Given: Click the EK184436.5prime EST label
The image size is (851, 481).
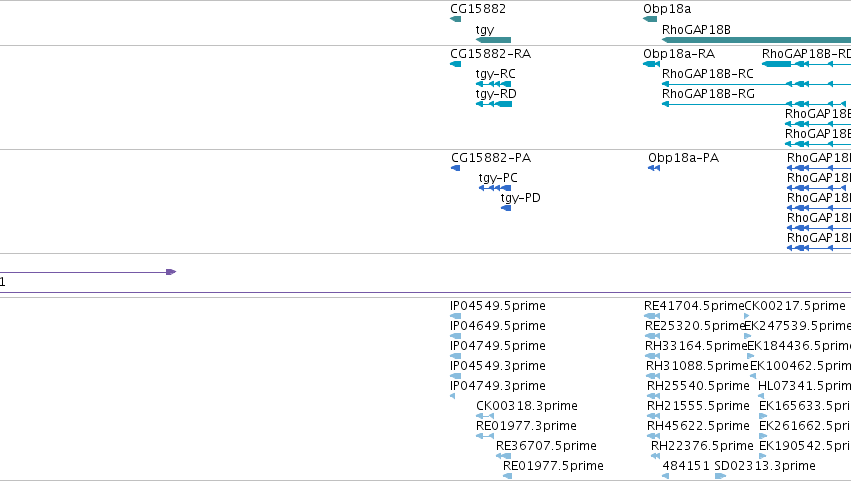Looking at the screenshot, I should pyautogui.click(x=799, y=346).
